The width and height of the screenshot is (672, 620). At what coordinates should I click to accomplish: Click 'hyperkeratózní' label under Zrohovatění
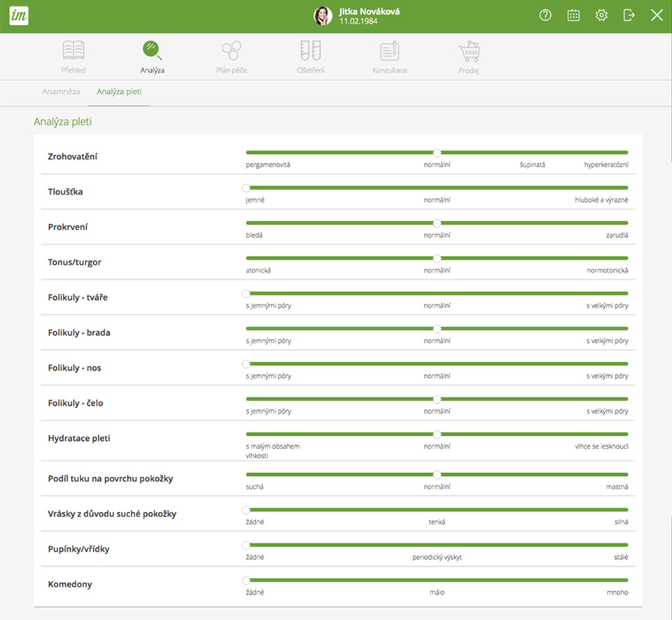606,164
